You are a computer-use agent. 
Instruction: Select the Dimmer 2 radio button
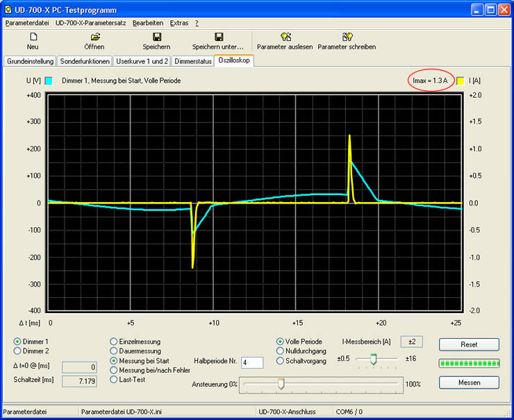(x=17, y=351)
